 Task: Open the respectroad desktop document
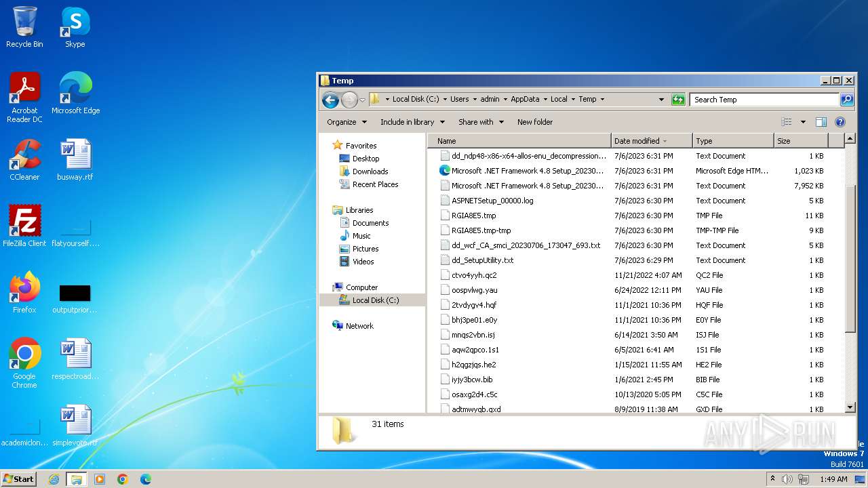[75, 359]
